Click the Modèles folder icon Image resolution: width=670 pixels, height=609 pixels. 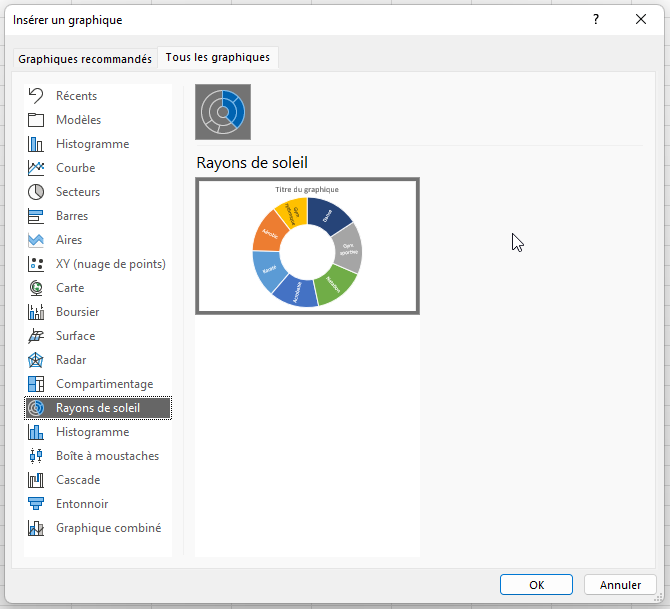click(x=36, y=120)
